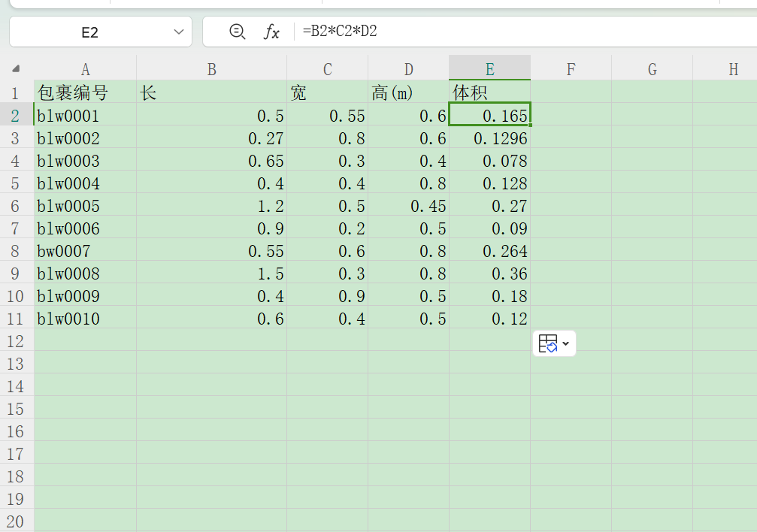The width and height of the screenshot is (757, 532).
Task: Select height cell 0.45 in row 6
Action: click(408, 204)
